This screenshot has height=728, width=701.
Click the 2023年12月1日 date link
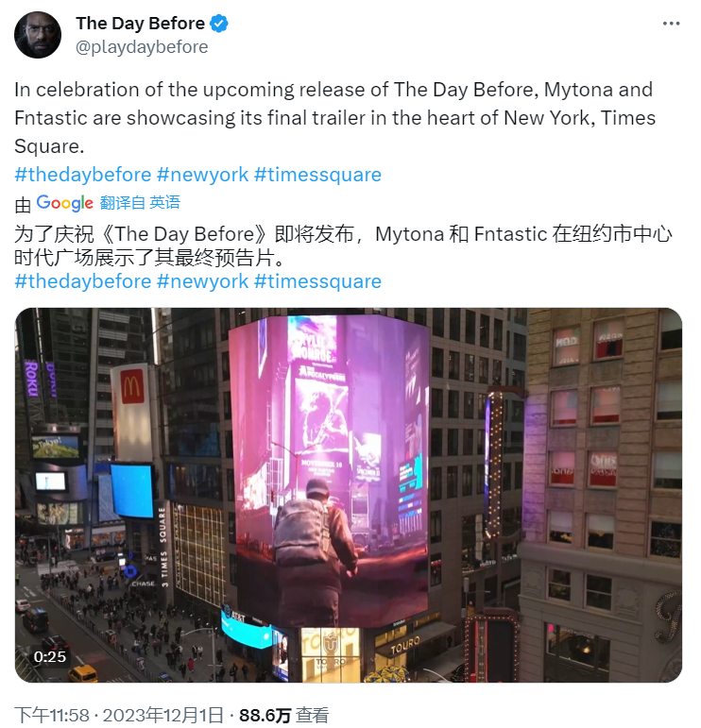point(163,715)
